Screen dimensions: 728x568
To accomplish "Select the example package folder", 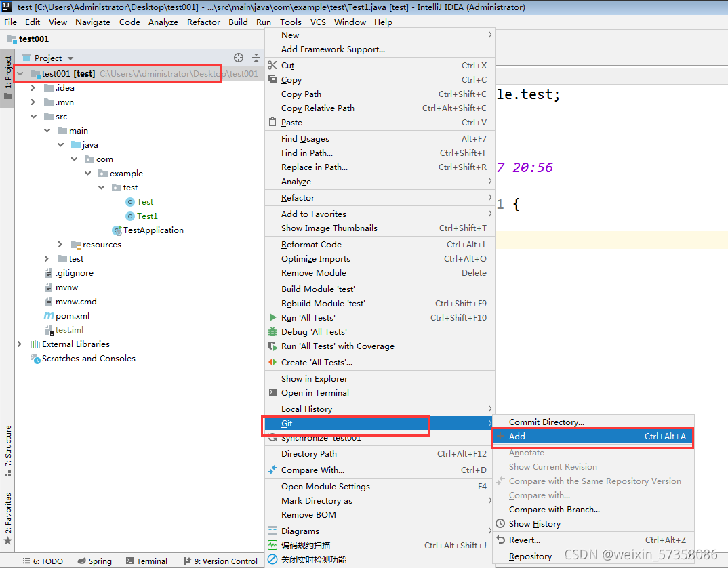I will tap(121, 174).
